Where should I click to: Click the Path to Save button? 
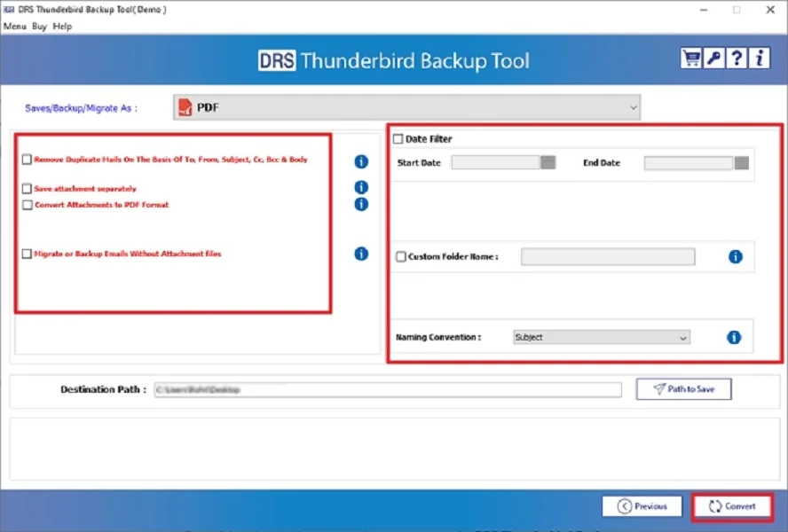(683, 388)
